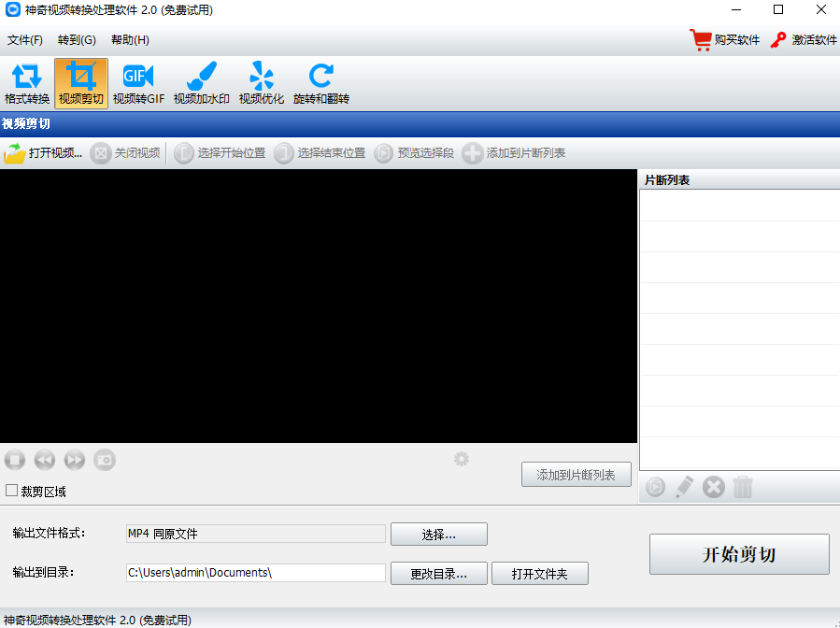840x628 pixels.
Task: Maximize the application window
Action: (778, 9)
